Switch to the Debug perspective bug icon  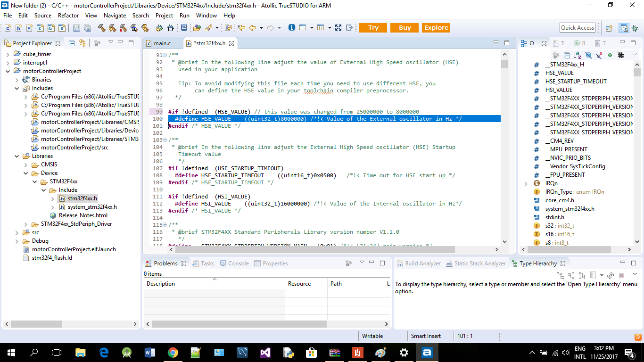pyautogui.click(x=634, y=28)
